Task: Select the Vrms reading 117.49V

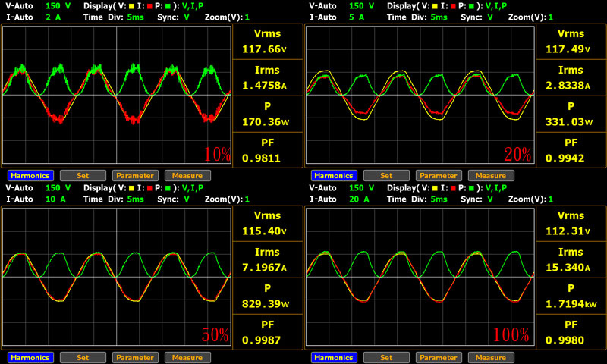Action: 568,49
